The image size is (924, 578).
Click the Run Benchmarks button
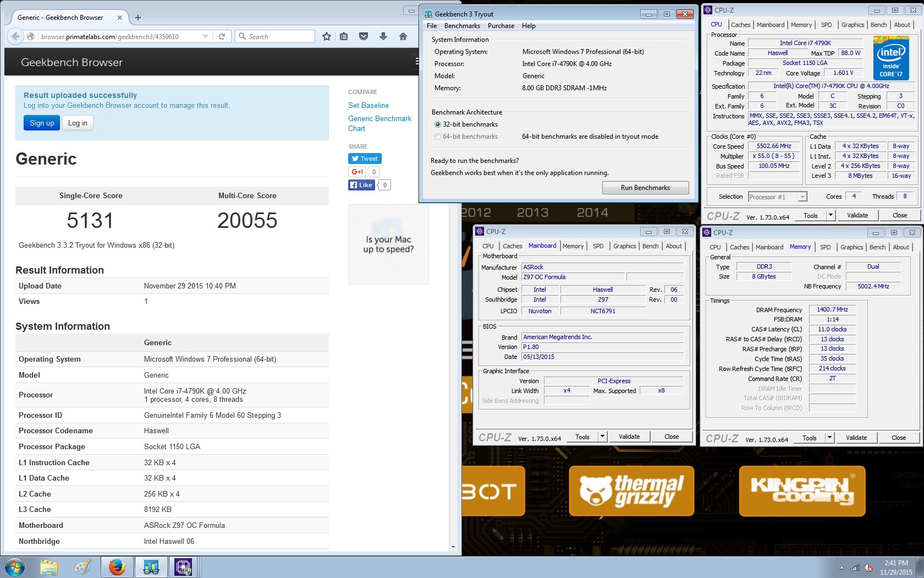(x=645, y=188)
